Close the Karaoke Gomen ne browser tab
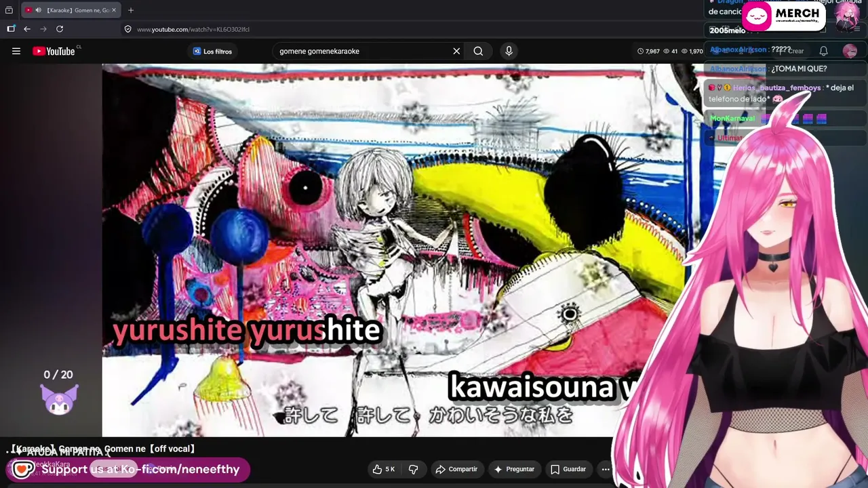Viewport: 868px width, 488px height. [114, 10]
